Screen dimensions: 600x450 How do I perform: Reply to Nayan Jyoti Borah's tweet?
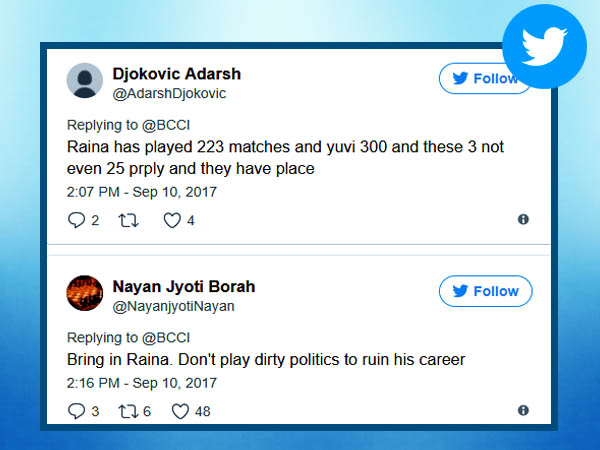pos(76,411)
